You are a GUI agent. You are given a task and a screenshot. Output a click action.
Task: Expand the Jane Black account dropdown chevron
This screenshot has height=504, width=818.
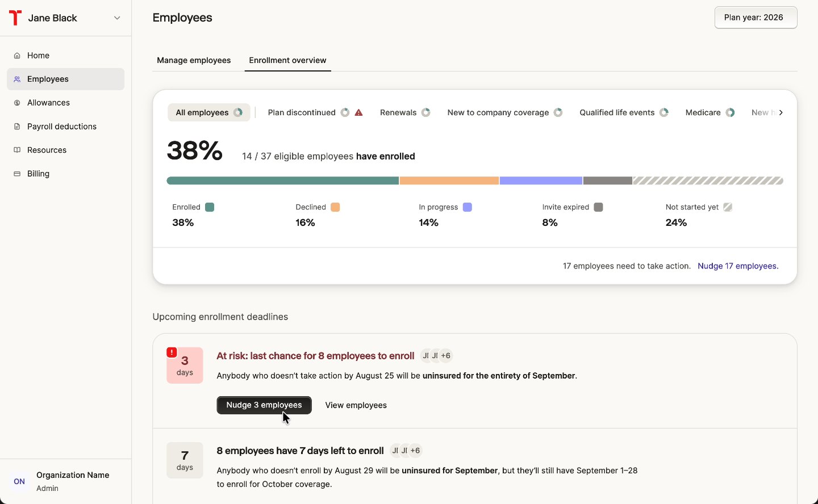tap(117, 18)
